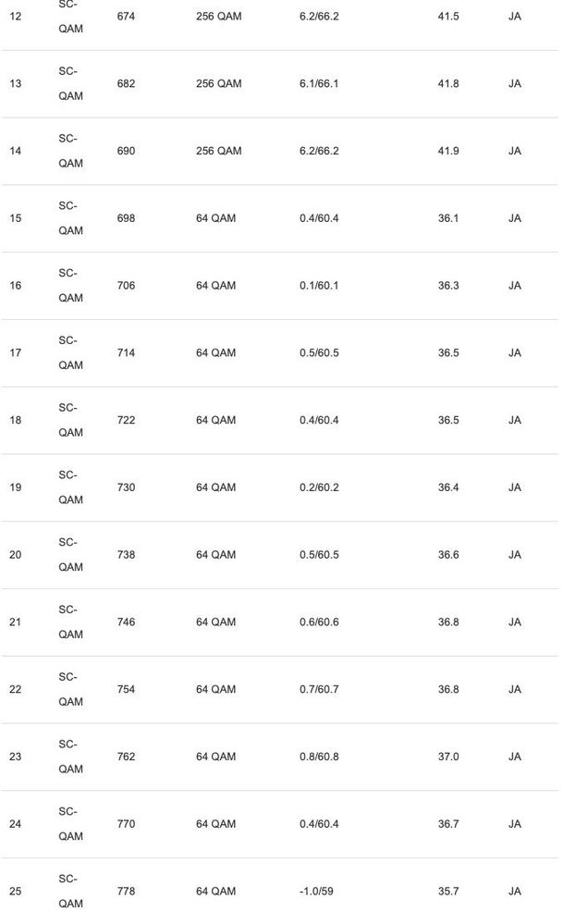Click 64 QAM in the 762 frequency row
This screenshot has height=924, width=563.
215,757
